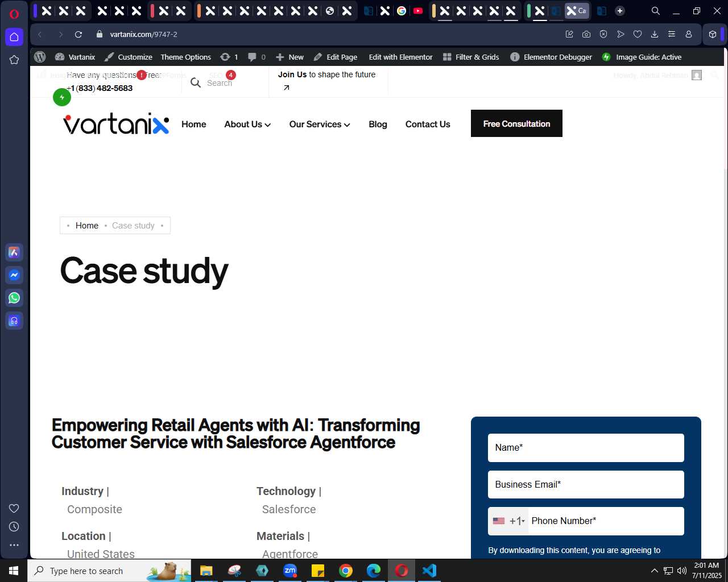Open the globe icon tab
This screenshot has height=582, width=728.
pos(330,11)
